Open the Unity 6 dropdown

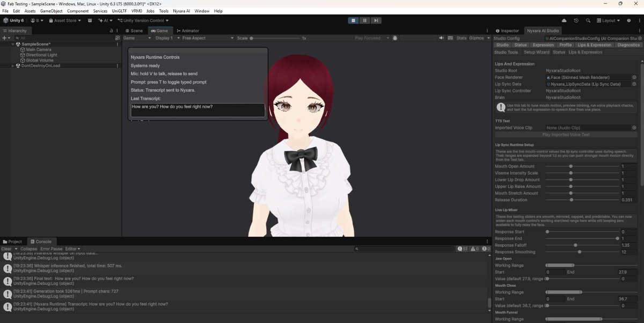coord(14,20)
